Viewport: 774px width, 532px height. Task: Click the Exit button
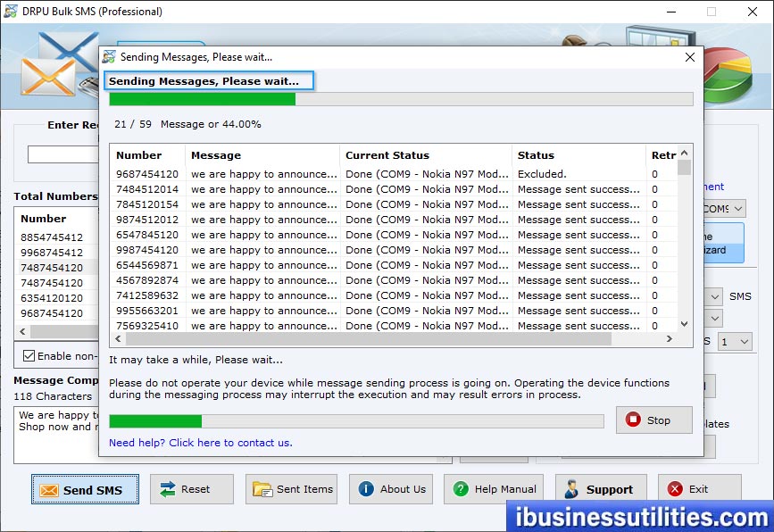pyautogui.click(x=700, y=489)
